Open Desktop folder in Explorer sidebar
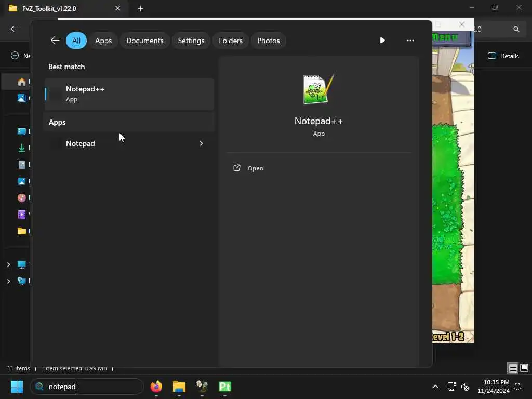The height and width of the screenshot is (399, 532). (22, 131)
